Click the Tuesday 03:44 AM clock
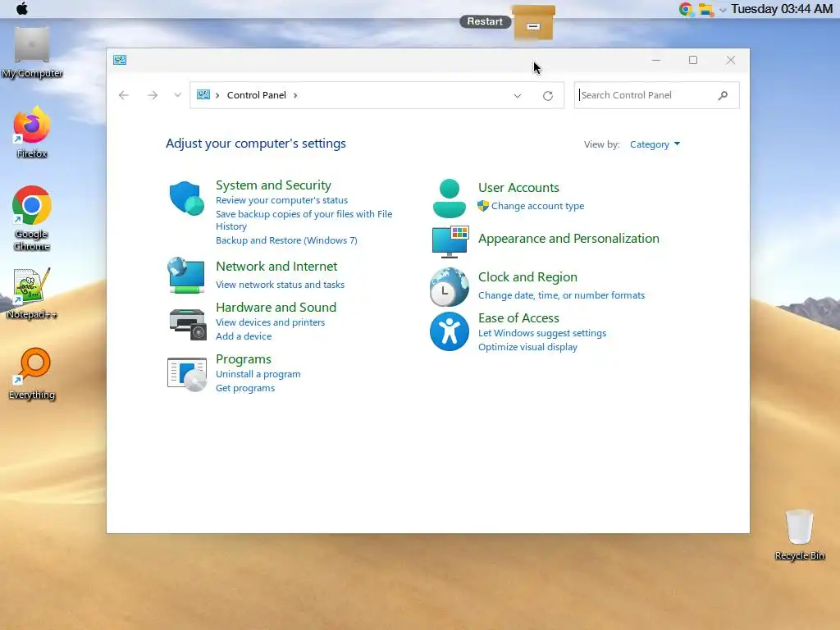Screen dimensions: 840x630 [x=782, y=9]
